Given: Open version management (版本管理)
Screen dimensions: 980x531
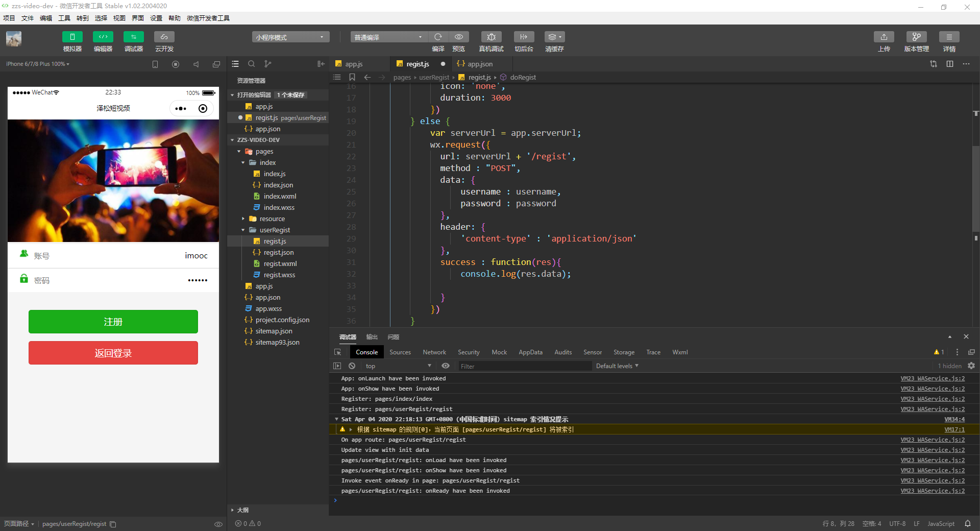Looking at the screenshot, I should click(916, 37).
